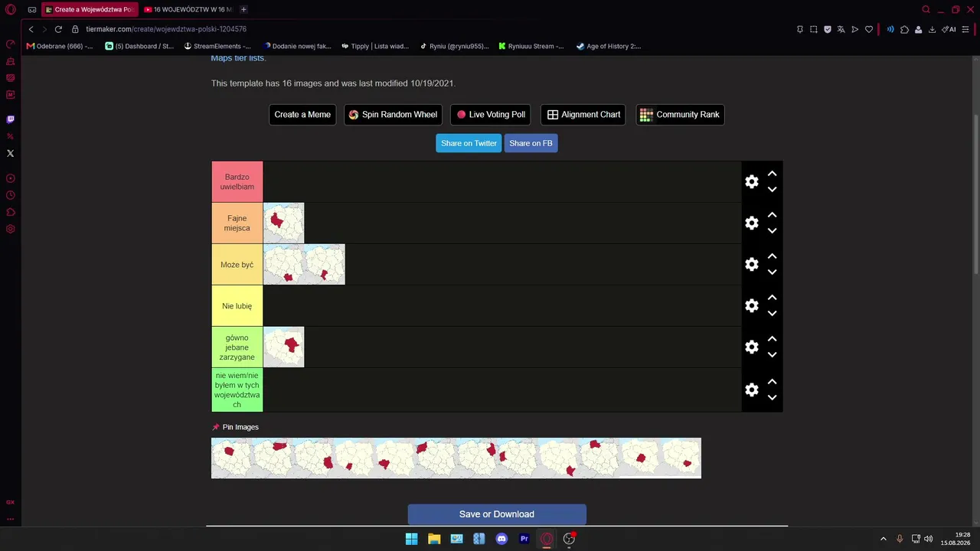Open Age of History 2 bookmark
This screenshot has width=980, height=551.
[609, 46]
